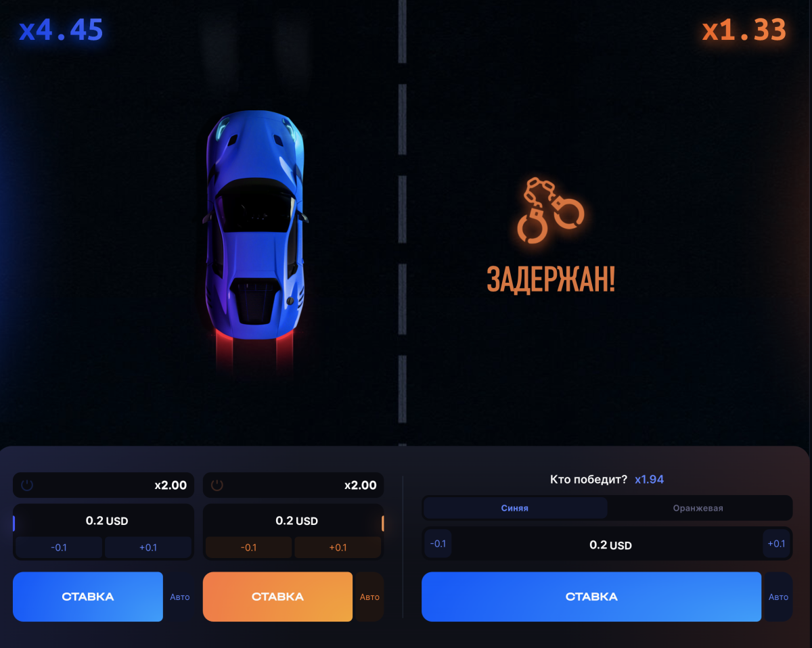Enable Авто for orange bet
The width and height of the screenshot is (812, 648).
pyautogui.click(x=369, y=597)
